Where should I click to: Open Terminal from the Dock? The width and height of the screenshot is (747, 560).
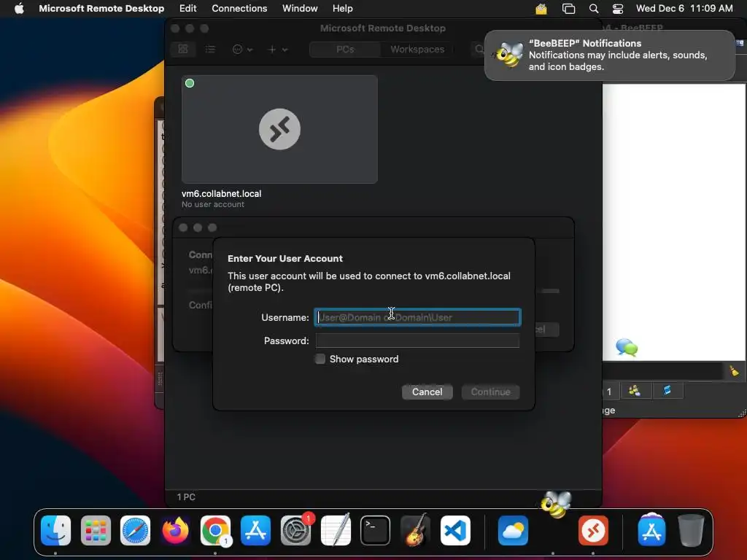tap(376, 530)
